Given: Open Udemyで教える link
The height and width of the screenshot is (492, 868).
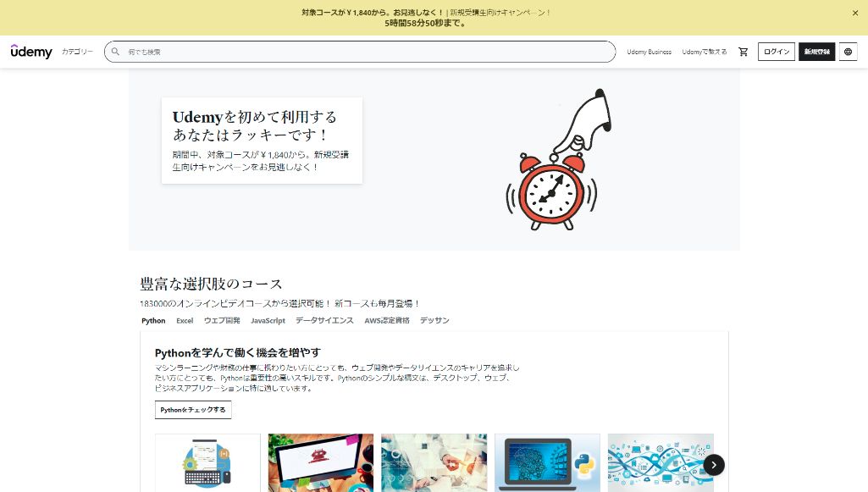Looking at the screenshot, I should [x=705, y=52].
